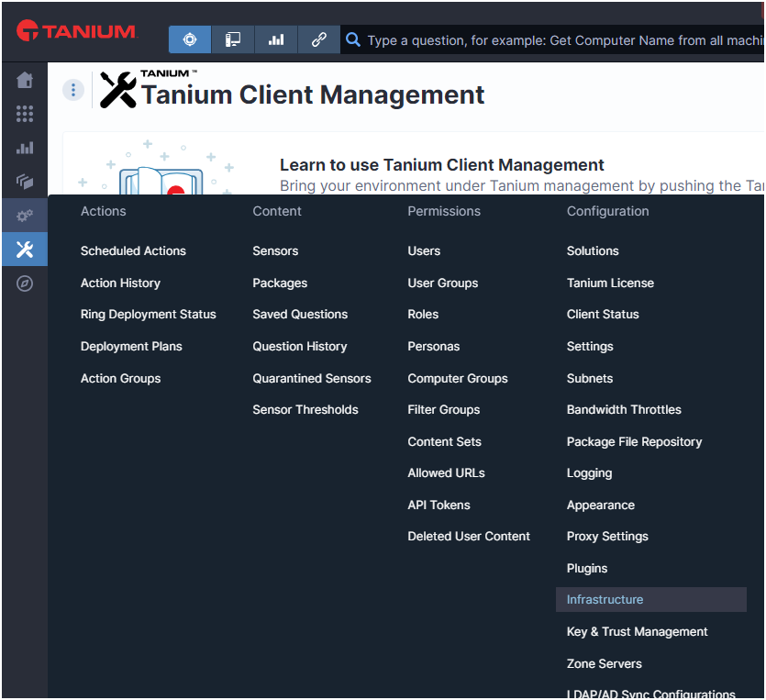Open the dotted grid modules icon in sidebar
Viewport: 766px width, 700px height.
coord(25,114)
